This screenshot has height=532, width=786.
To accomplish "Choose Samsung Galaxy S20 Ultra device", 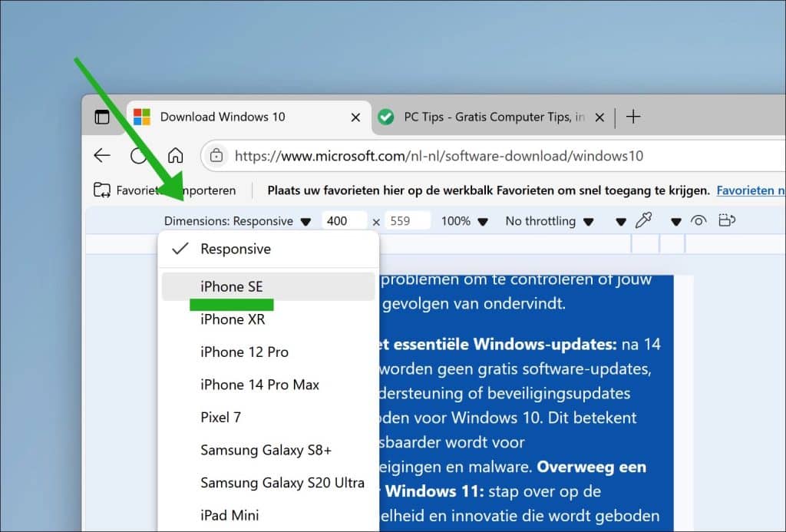I will (268, 482).
